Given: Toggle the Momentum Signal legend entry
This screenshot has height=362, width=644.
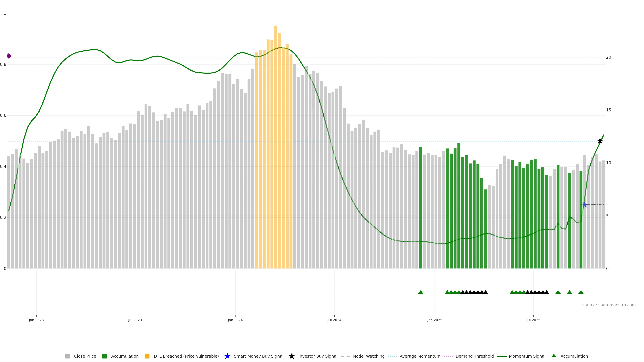Looking at the screenshot, I should (x=527, y=356).
